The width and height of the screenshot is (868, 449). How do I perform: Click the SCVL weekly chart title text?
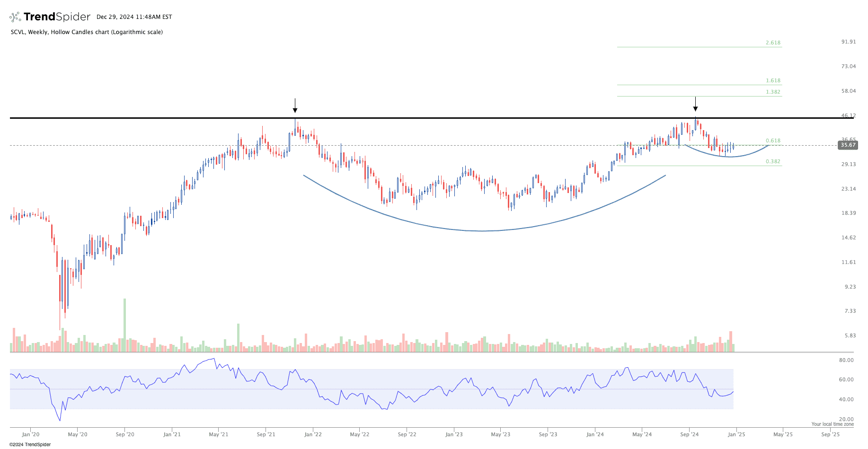click(x=87, y=32)
